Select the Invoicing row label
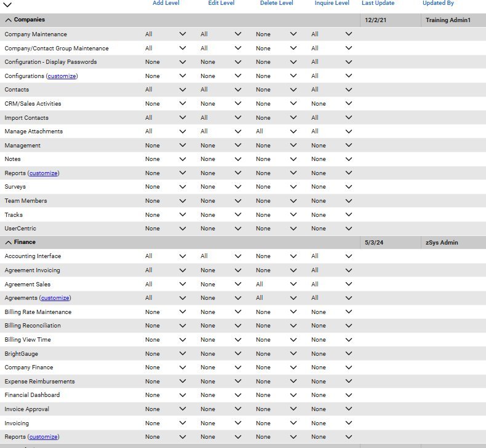 (x=17, y=423)
